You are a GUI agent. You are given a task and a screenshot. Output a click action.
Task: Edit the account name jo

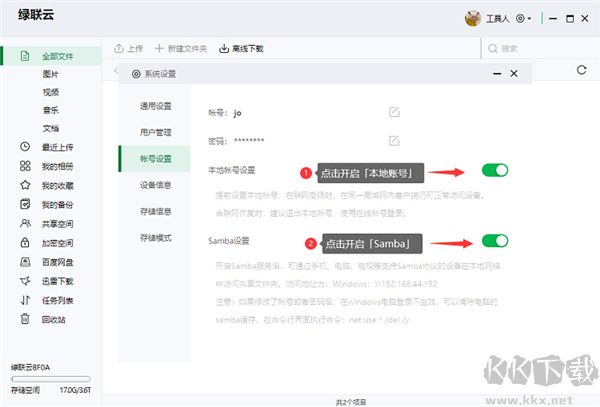click(394, 112)
